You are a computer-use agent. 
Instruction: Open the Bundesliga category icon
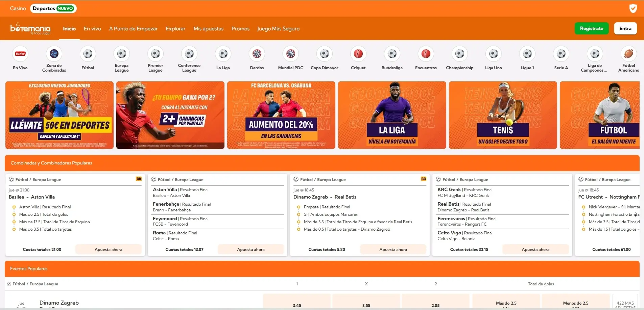392,54
